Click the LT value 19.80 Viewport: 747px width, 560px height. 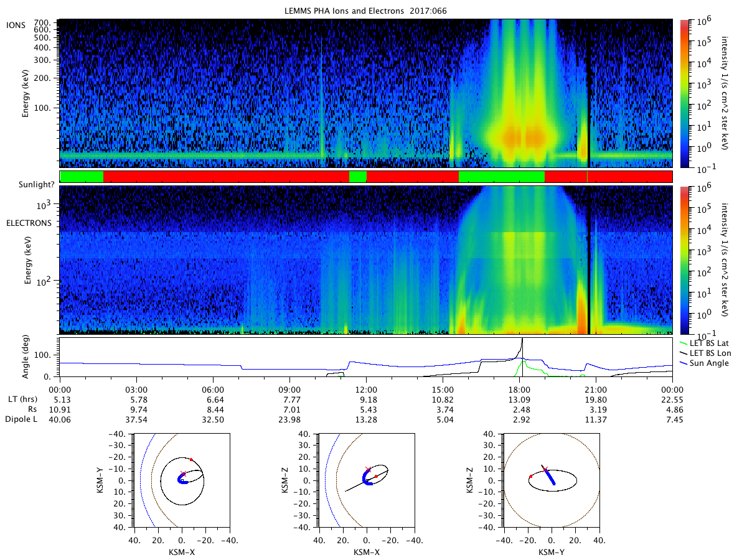pos(596,399)
